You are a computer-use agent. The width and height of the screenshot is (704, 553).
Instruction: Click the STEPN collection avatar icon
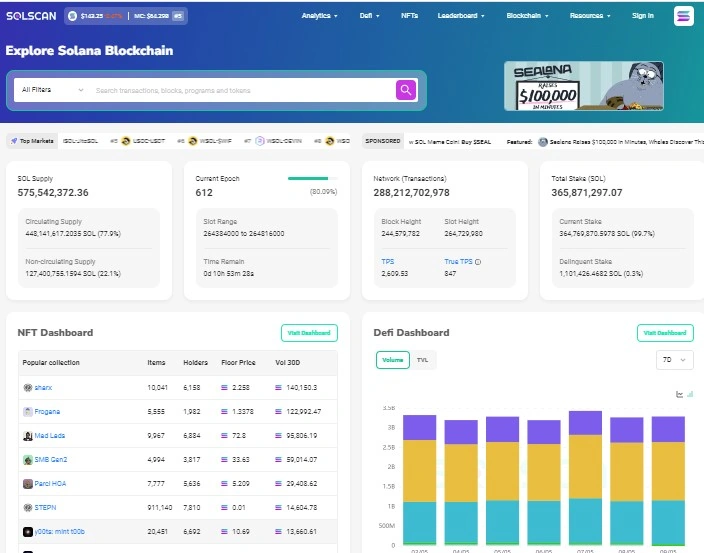tap(28, 508)
